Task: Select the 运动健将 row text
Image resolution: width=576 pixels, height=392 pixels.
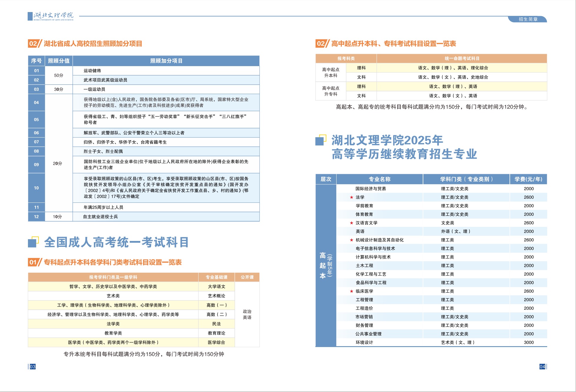Action: click(92, 71)
